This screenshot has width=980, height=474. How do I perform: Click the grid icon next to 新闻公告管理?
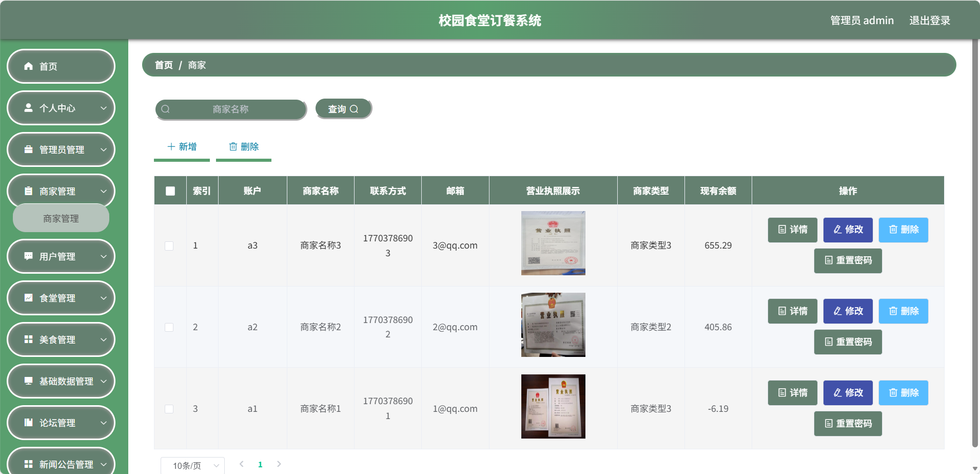coord(29,464)
